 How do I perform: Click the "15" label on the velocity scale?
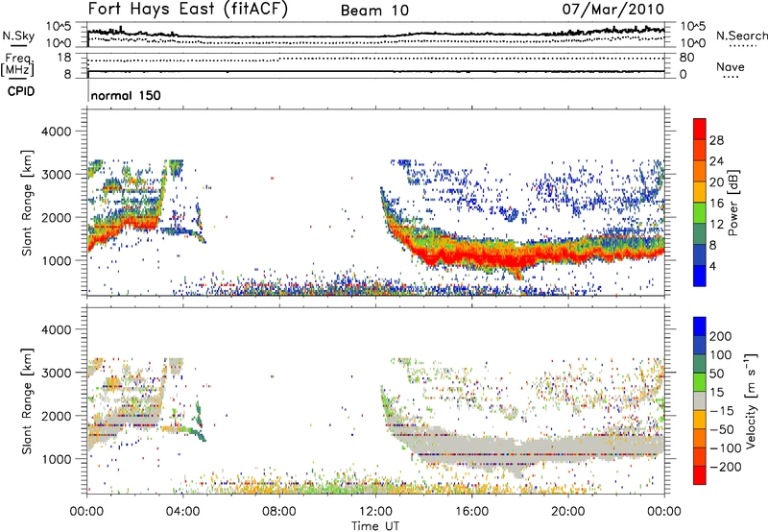click(x=716, y=392)
